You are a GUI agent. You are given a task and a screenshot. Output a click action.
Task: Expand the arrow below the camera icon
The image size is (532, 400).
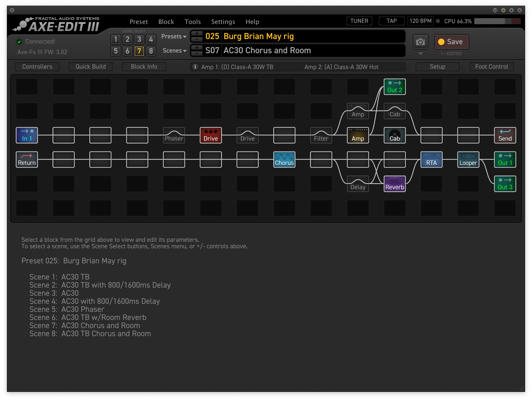[x=420, y=53]
